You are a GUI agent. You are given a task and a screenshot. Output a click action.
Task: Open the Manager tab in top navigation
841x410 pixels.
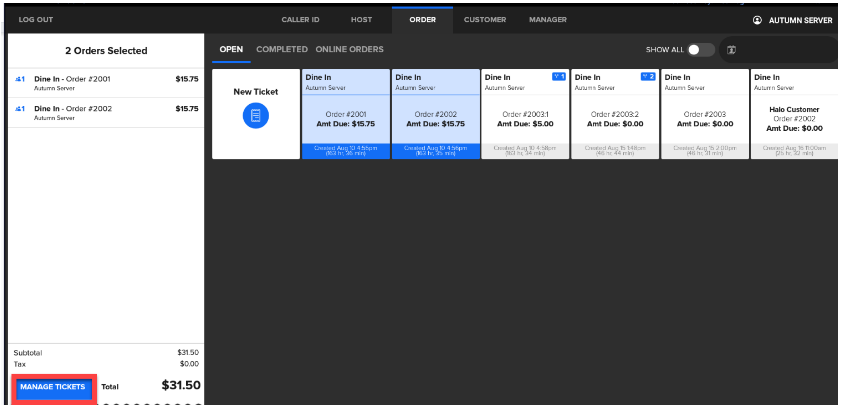click(x=547, y=20)
